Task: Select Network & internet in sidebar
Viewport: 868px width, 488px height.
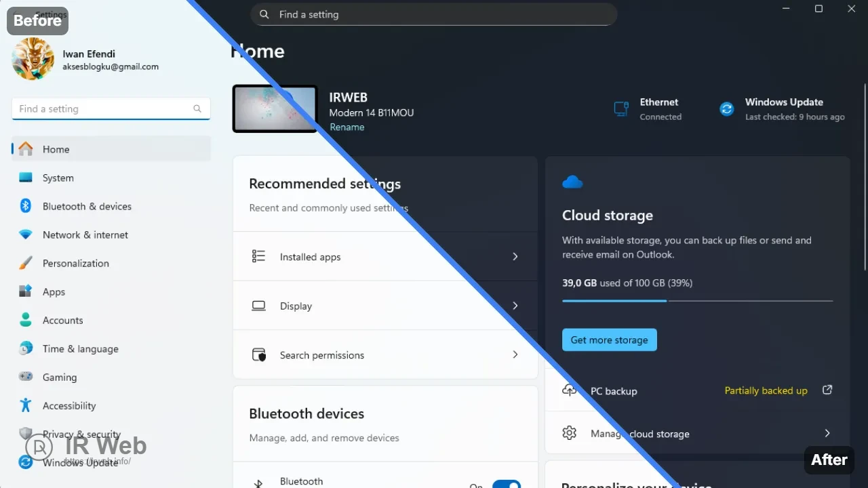Action: 111,235
